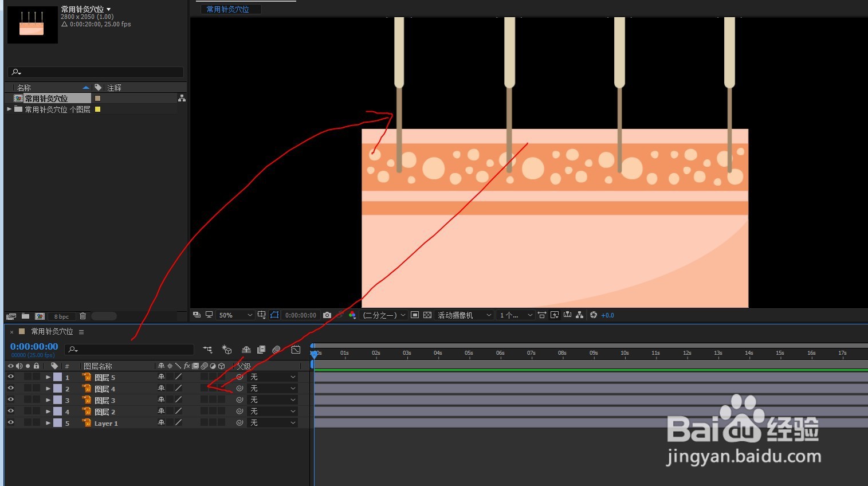Click the 注释 column header
This screenshot has width=868, height=486.
(115, 88)
